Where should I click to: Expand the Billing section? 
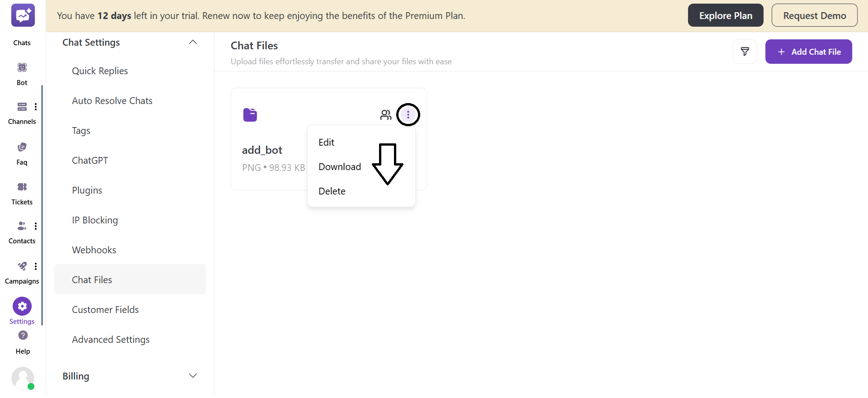coord(193,375)
